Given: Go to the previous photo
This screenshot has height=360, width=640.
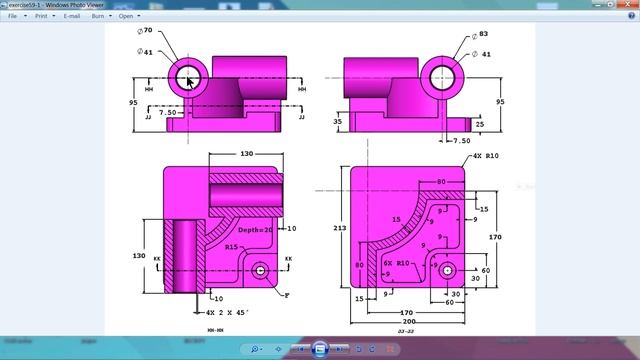Looking at the screenshot, I should [300, 349].
